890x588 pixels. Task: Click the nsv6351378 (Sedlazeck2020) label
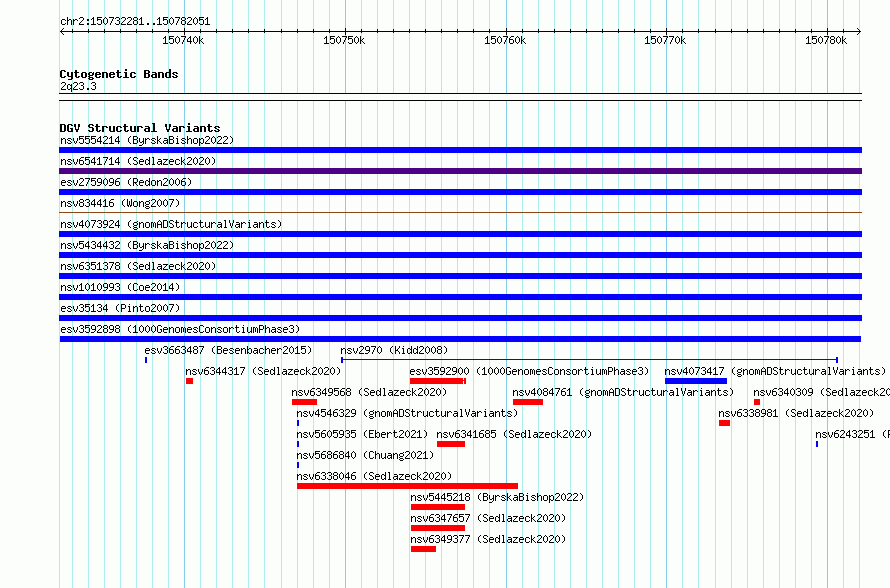click(138, 266)
